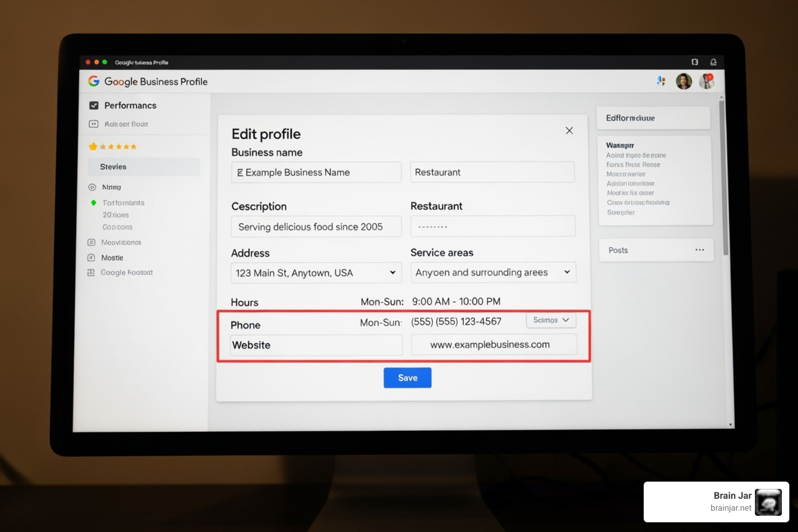Screen dimensions: 798x532
Task: Open the colorful assistant icon in header
Action: pyautogui.click(x=661, y=81)
